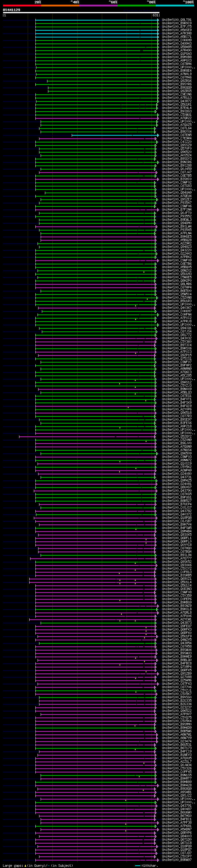
Task: Select hit label UniRef100_B9MX88
Action: [177, 57]
